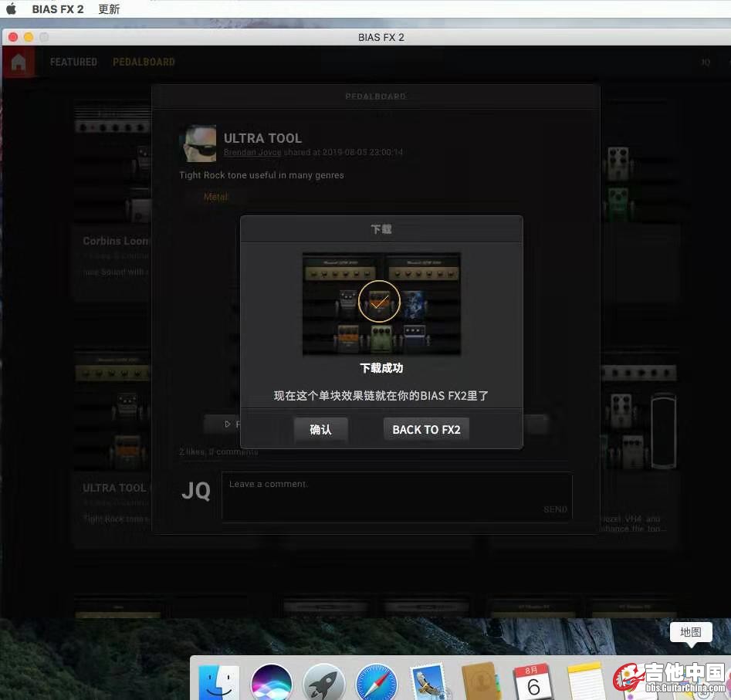Open Finder from the Dock
The image size is (731, 700).
(x=218, y=683)
